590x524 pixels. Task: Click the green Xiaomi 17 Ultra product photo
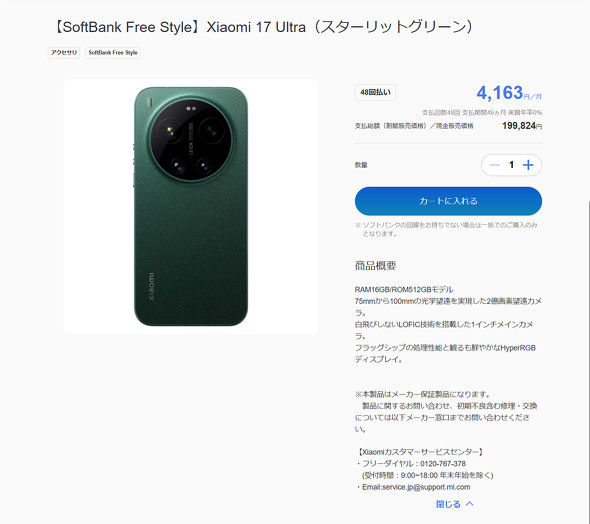coord(191,207)
